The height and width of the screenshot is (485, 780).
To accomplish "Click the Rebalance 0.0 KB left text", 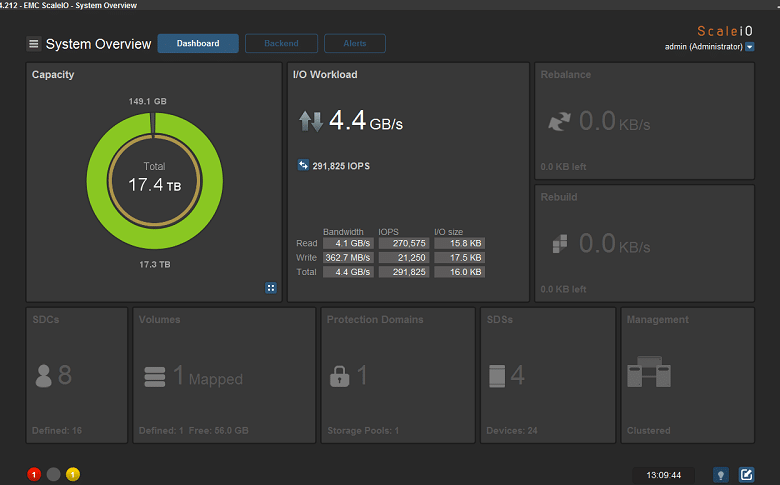I will click(563, 167).
